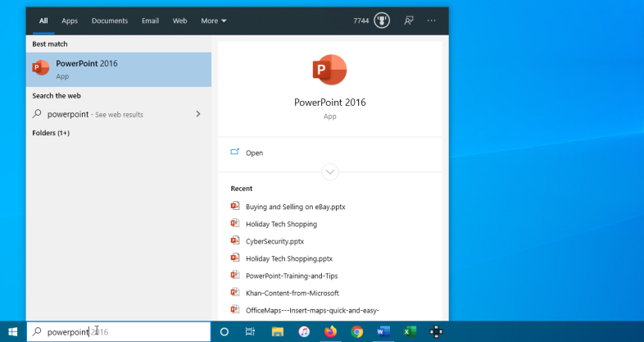Switch to the Apps tab
Viewport: 644px width, 342px height.
[70, 21]
